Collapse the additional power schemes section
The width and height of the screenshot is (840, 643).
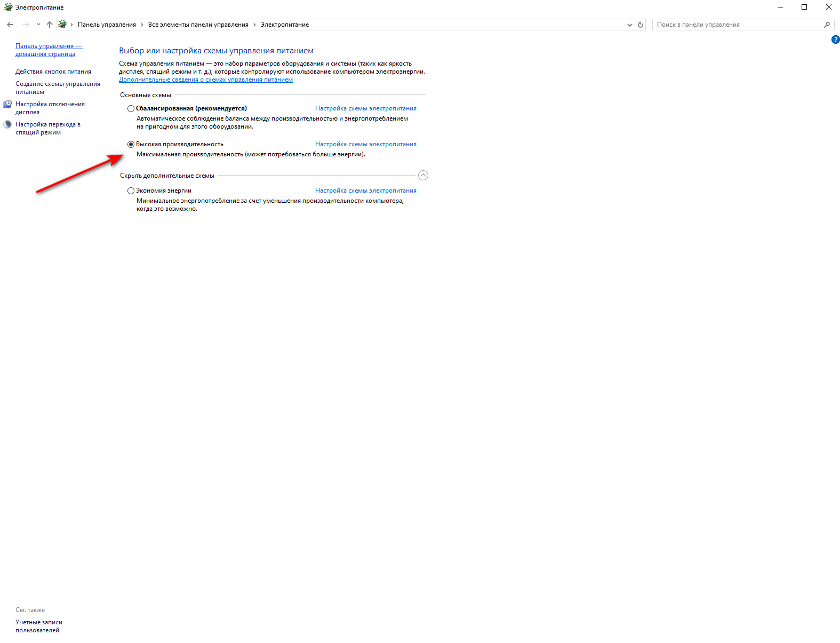(423, 176)
